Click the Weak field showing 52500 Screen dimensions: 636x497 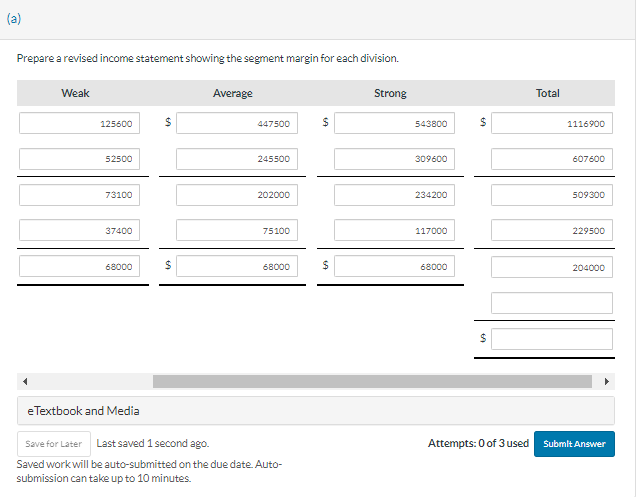point(80,159)
